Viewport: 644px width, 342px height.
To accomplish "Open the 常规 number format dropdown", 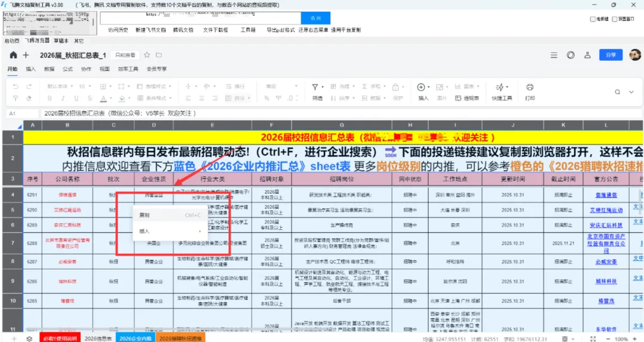I will pyautogui.click(x=281, y=86).
